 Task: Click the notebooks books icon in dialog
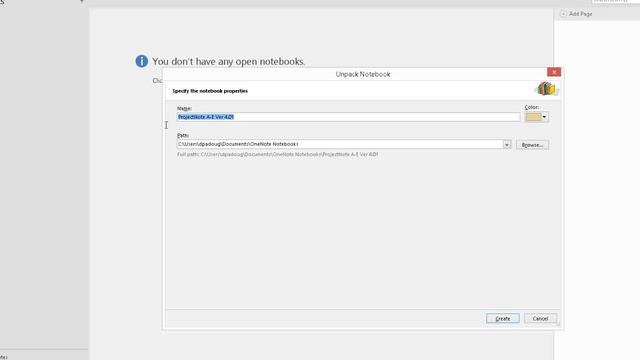coord(547,89)
